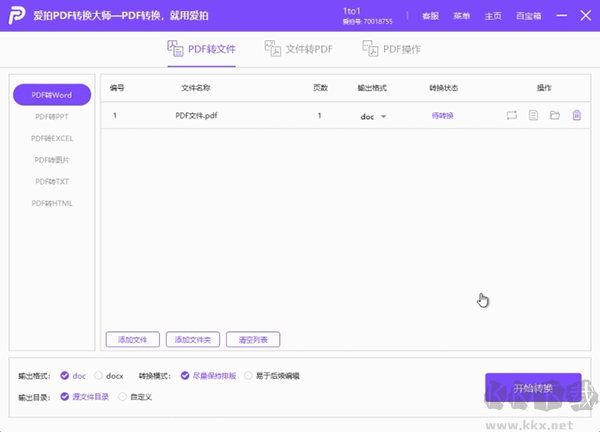Click the 转换状态 column header

tap(443, 88)
